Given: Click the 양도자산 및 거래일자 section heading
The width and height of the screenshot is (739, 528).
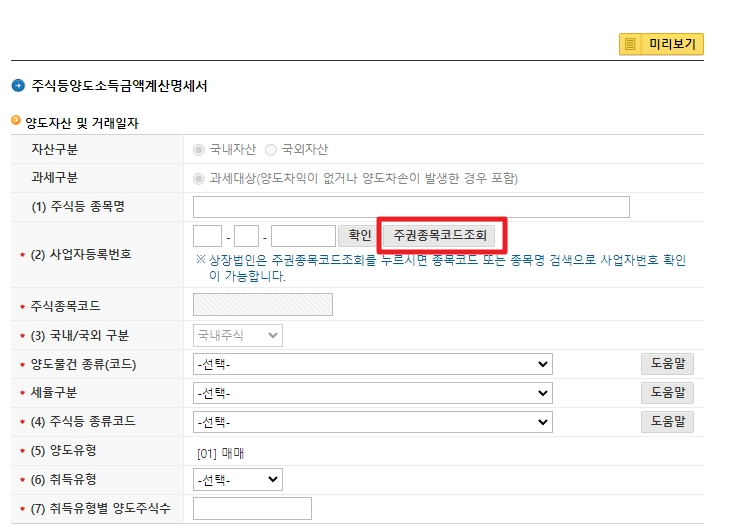Looking at the screenshot, I should 82,124.
